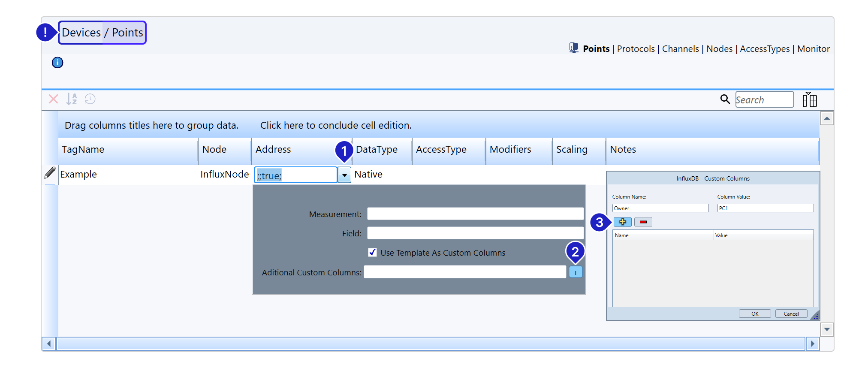Click OK in Custom Columns dialog
This screenshot has height=368, width=868.
(x=755, y=314)
